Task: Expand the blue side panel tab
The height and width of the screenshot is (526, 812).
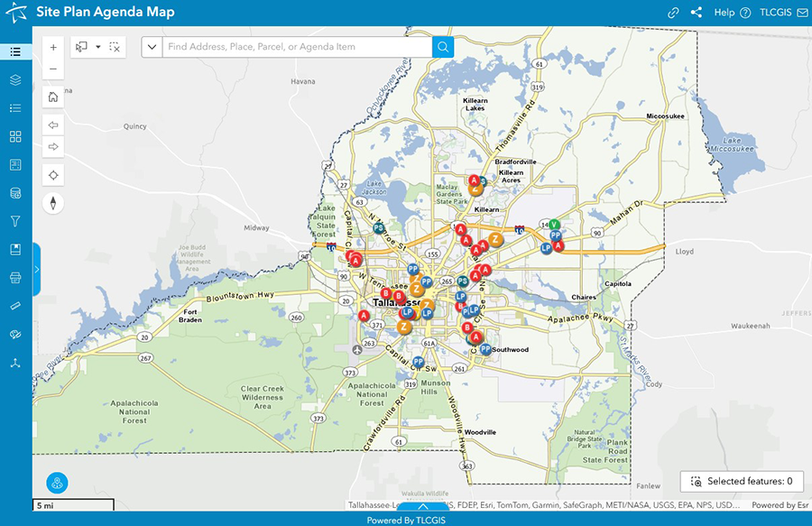Action: pos(36,268)
